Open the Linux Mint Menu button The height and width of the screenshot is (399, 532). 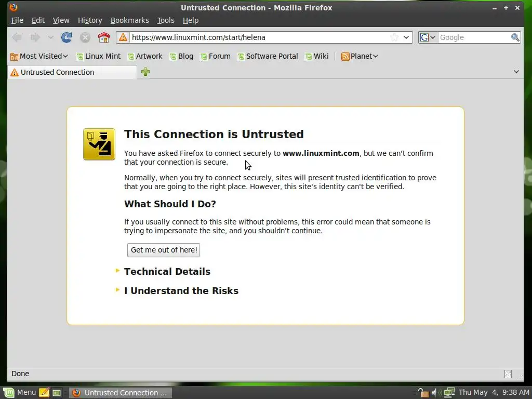coord(19,393)
